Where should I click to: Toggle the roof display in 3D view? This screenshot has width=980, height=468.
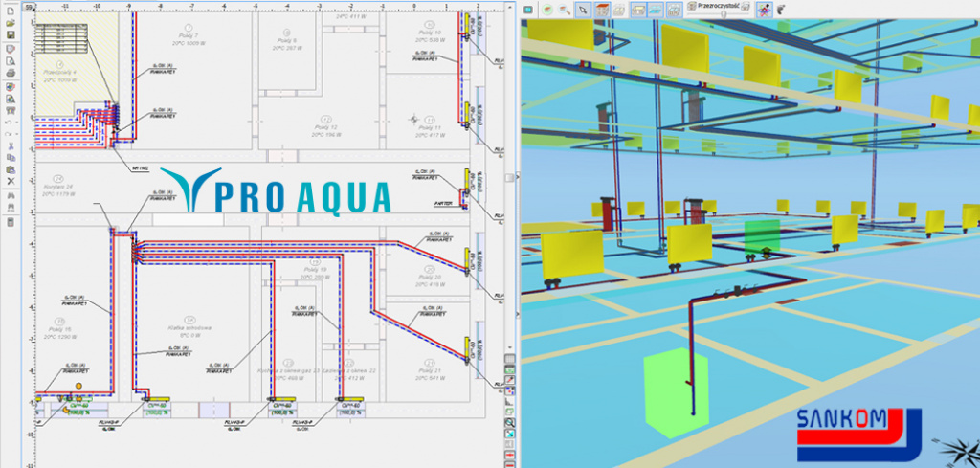coord(602,10)
